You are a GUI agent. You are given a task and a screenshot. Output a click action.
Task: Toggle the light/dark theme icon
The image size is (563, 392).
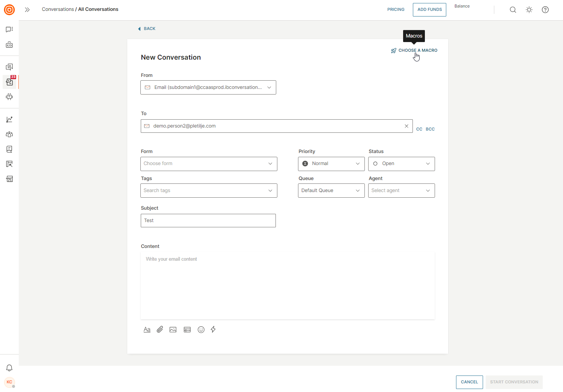point(529,10)
